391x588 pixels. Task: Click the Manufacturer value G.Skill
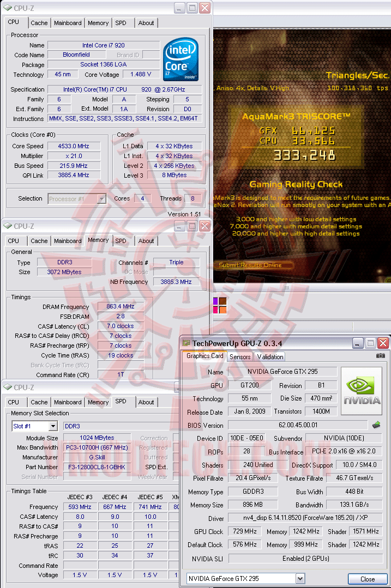pyautogui.click(x=97, y=457)
